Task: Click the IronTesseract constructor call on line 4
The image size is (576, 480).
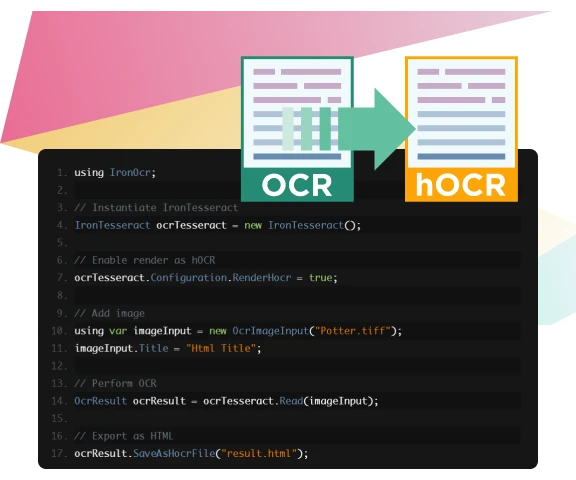Action: click(x=314, y=225)
